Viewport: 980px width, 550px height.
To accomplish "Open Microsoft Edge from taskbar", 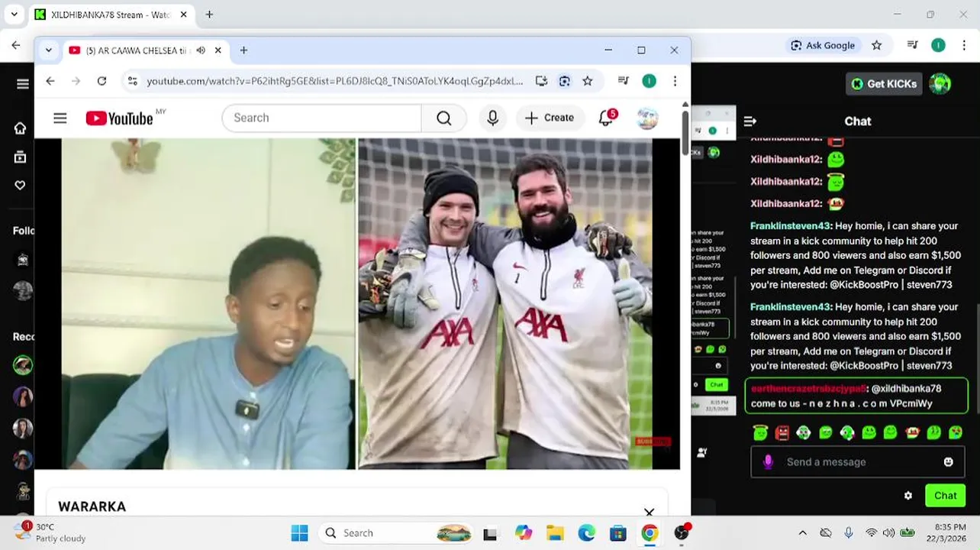I will 586,533.
